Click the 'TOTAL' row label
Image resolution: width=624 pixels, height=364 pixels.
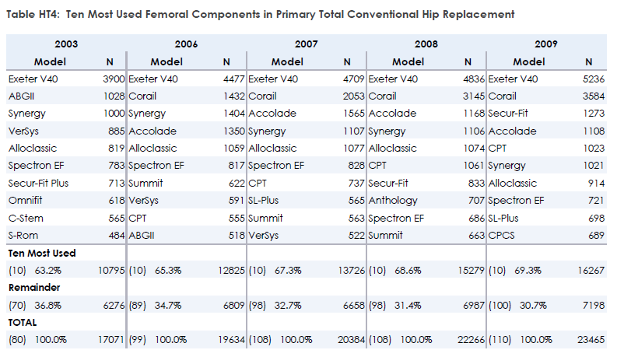22,322
